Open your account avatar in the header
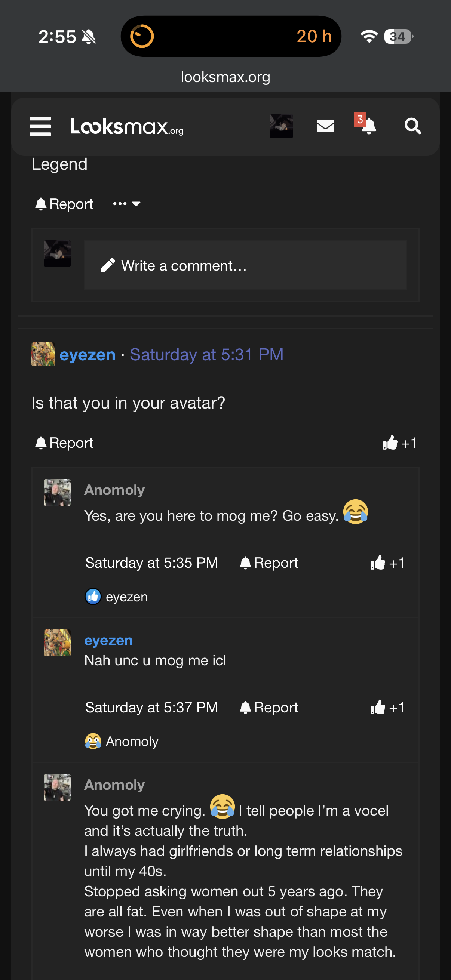This screenshot has height=980, width=451. [x=281, y=126]
